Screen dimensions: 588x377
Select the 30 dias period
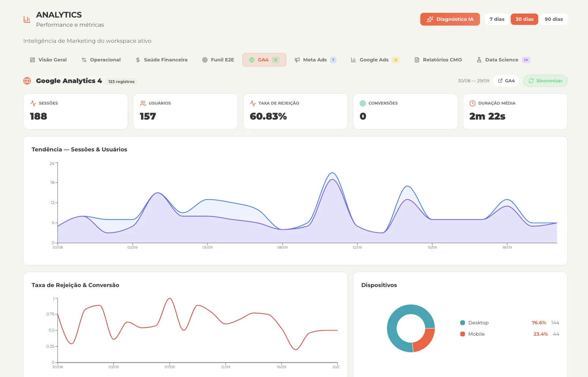[x=524, y=19]
